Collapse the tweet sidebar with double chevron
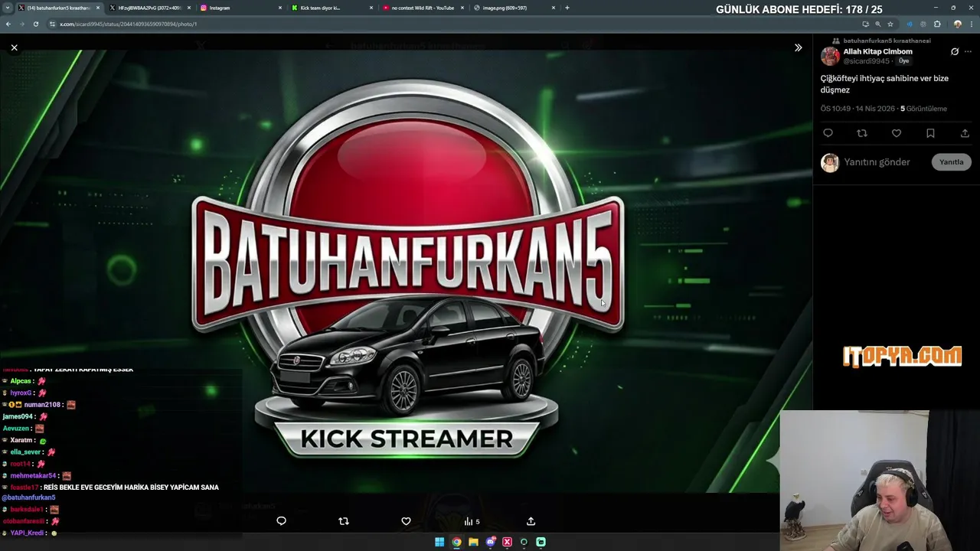980x551 pixels. [798, 47]
